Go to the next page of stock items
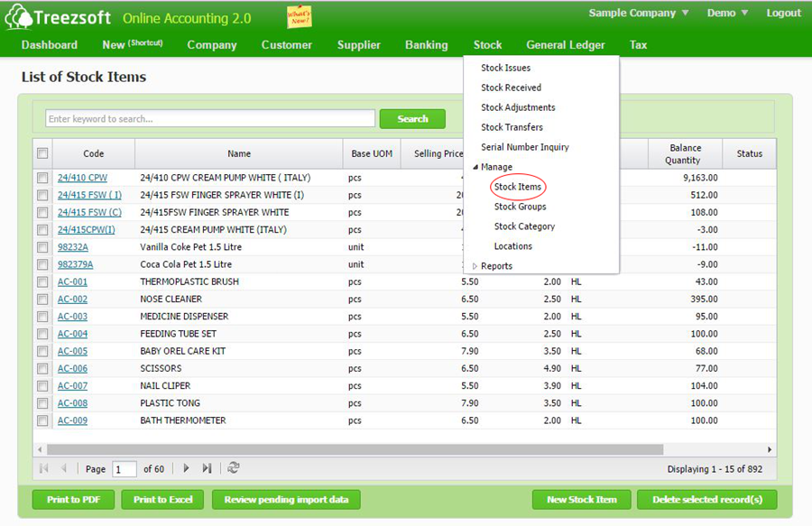This screenshot has width=812, height=526. pyautogui.click(x=186, y=468)
